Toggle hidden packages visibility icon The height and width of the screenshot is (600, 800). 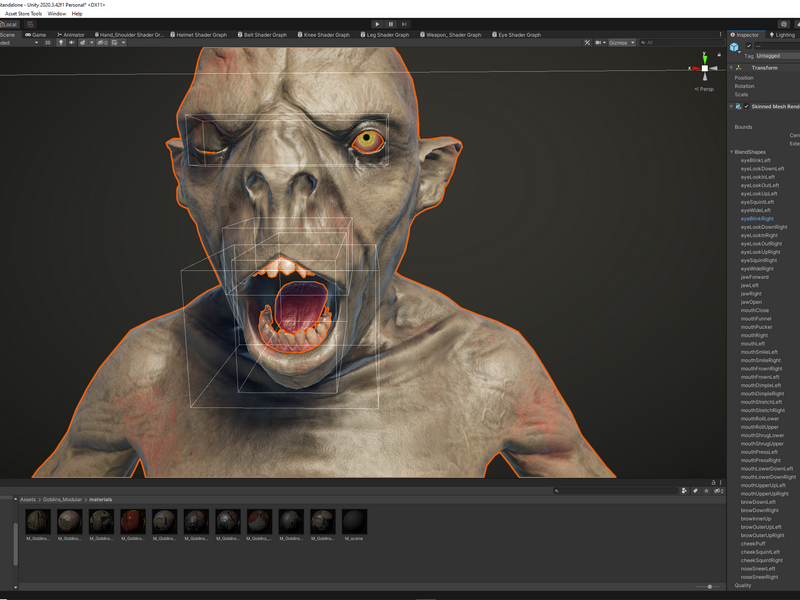coord(718,491)
